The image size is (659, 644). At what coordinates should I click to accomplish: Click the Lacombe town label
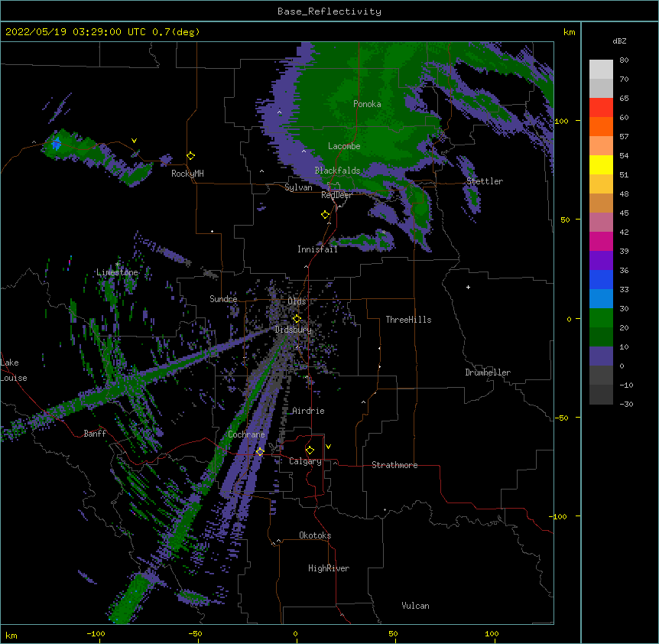tap(344, 146)
